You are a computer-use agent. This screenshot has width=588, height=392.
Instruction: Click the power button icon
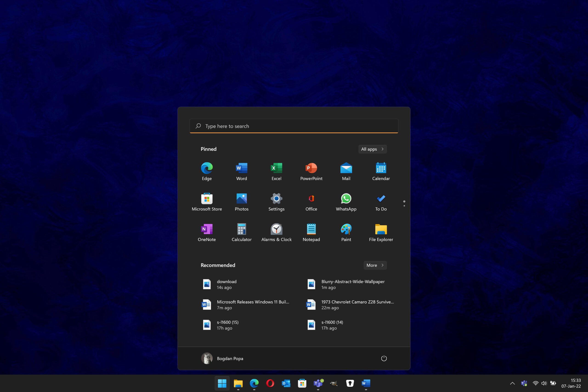pos(384,358)
